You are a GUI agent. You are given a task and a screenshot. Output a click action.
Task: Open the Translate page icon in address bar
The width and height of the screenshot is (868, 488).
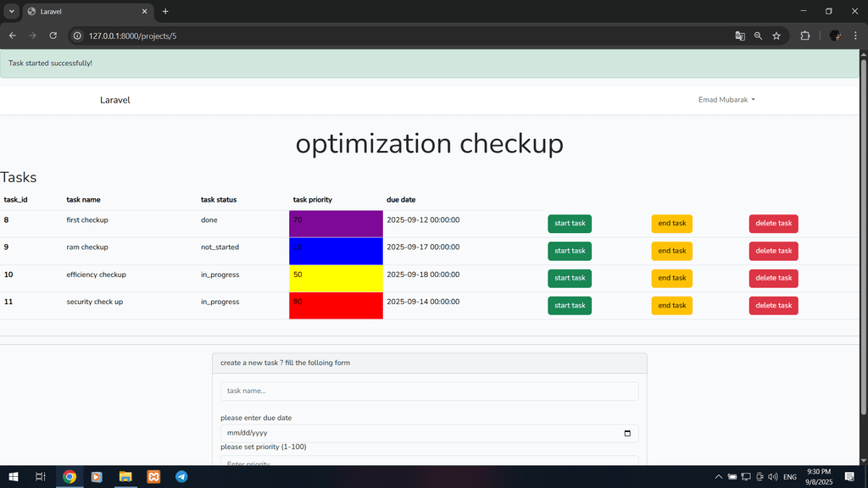click(x=740, y=36)
